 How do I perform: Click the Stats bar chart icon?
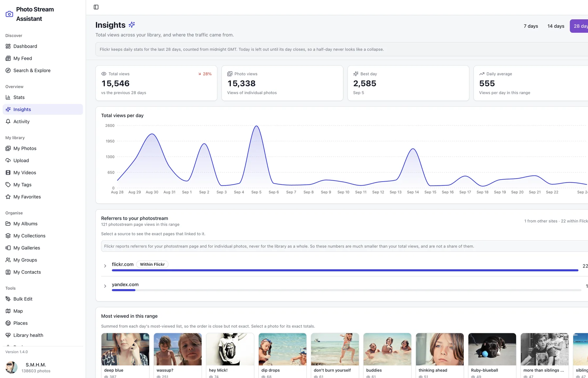8,97
